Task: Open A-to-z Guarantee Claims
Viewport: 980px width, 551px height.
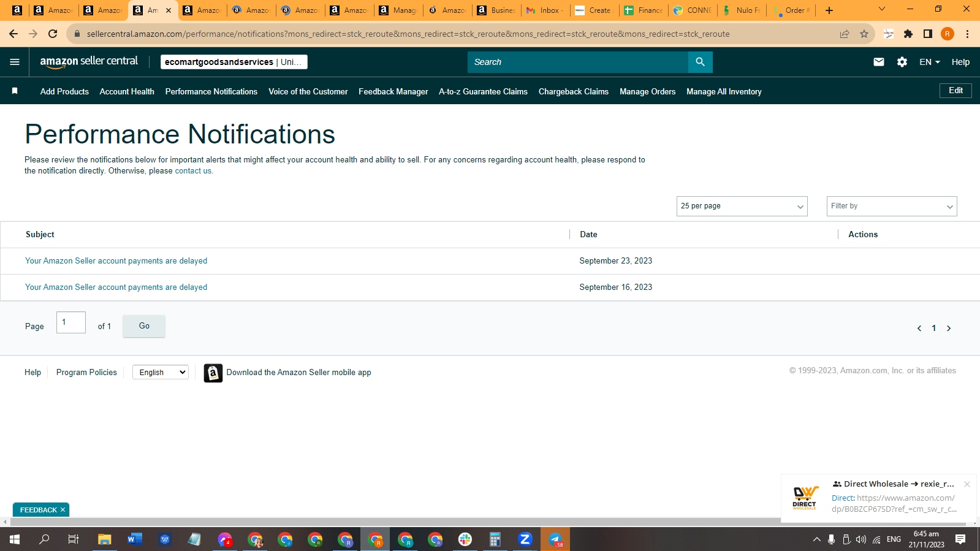Action: pyautogui.click(x=483, y=91)
